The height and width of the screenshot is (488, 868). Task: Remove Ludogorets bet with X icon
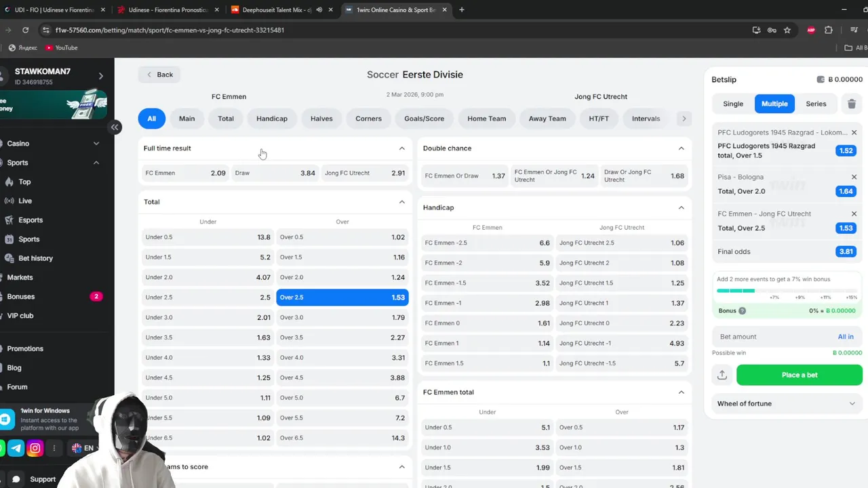854,133
